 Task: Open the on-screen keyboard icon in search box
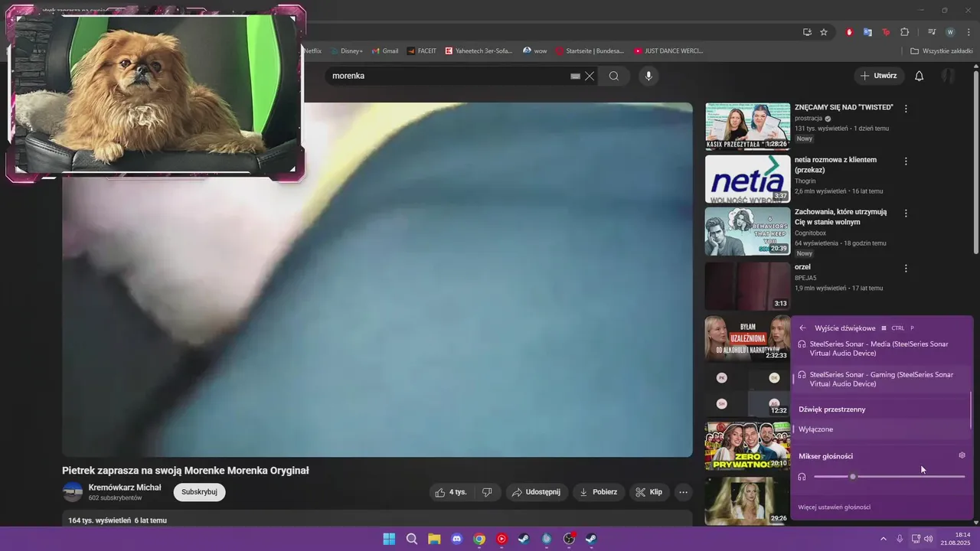click(x=575, y=77)
